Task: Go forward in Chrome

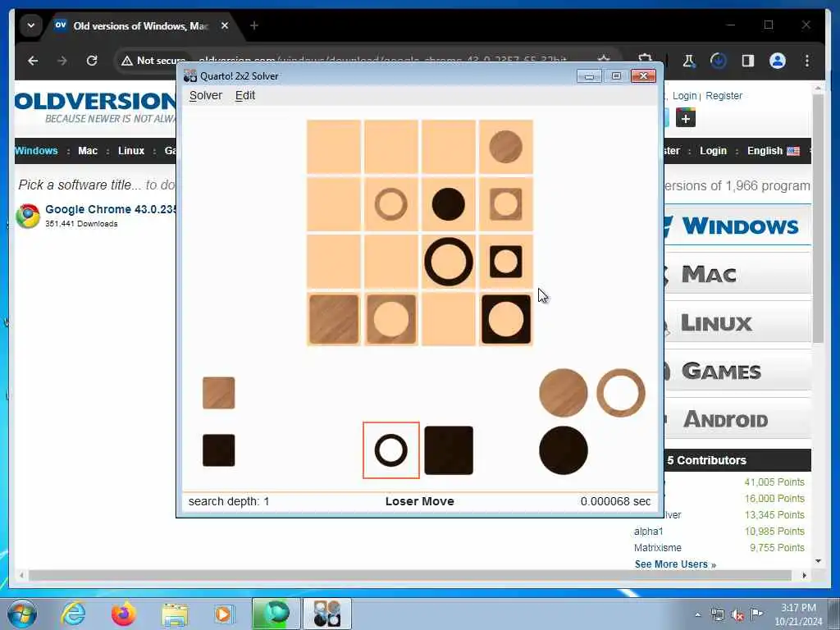Action: point(62,61)
